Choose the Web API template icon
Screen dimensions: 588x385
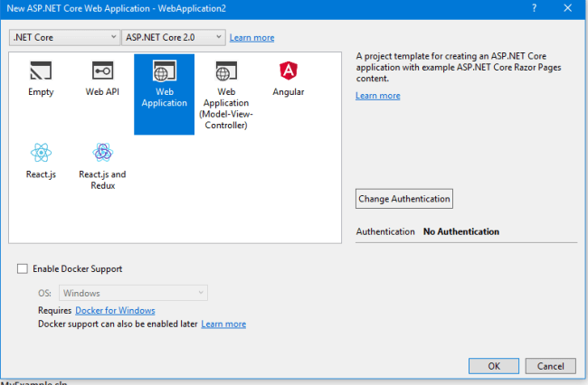click(x=102, y=70)
